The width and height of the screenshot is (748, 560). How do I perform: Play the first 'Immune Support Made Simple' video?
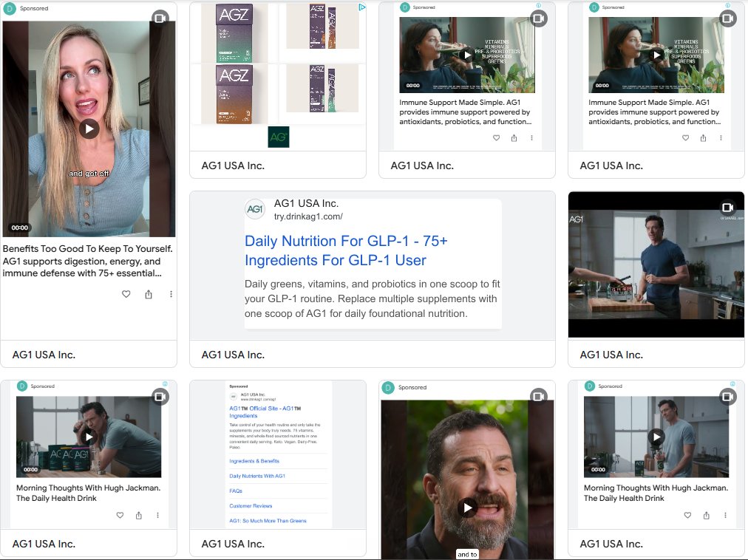click(467, 55)
